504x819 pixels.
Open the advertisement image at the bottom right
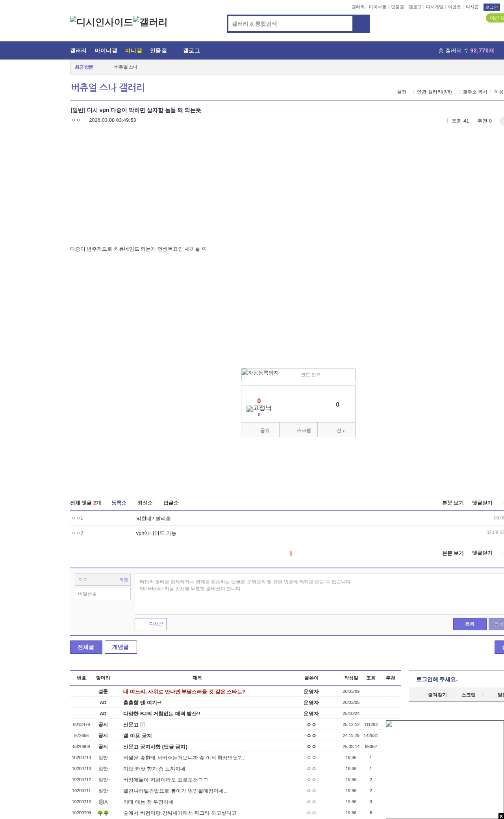tap(445, 770)
